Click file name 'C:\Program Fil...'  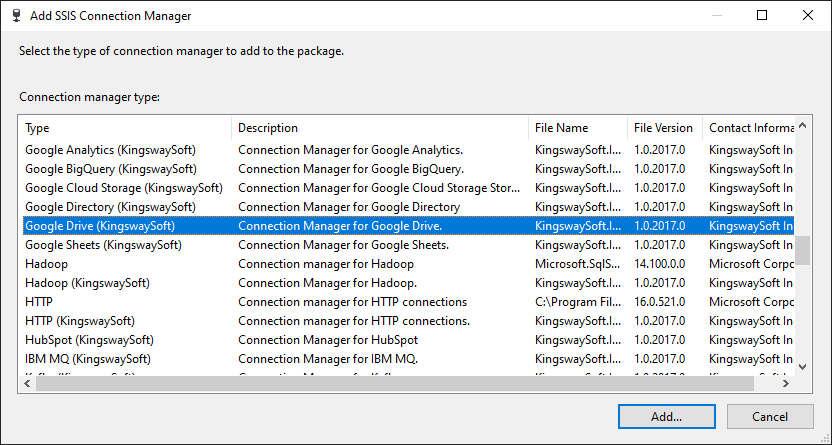578,302
